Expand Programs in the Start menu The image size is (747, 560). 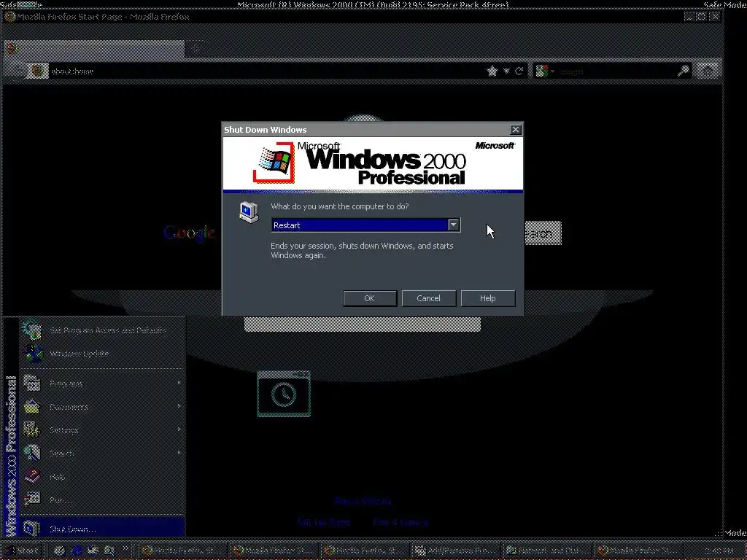[x=102, y=384]
